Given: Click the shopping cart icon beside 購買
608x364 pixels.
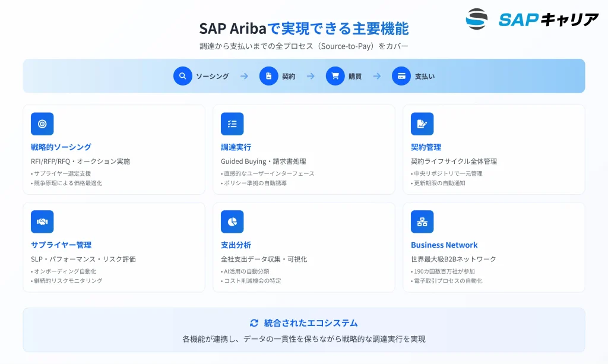Looking at the screenshot, I should pos(335,76).
